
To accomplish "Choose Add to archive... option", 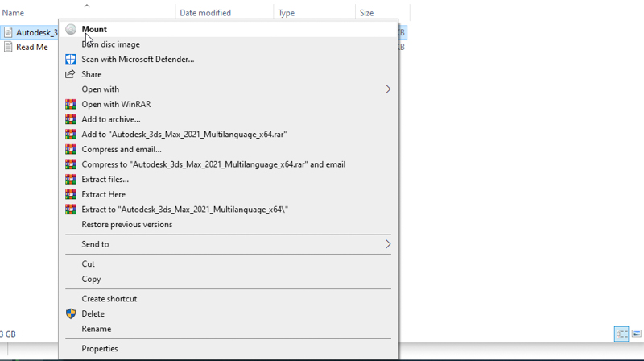I will (x=110, y=119).
